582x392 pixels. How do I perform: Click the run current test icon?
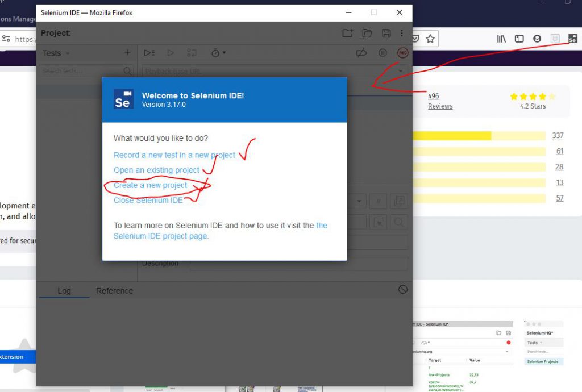(170, 53)
